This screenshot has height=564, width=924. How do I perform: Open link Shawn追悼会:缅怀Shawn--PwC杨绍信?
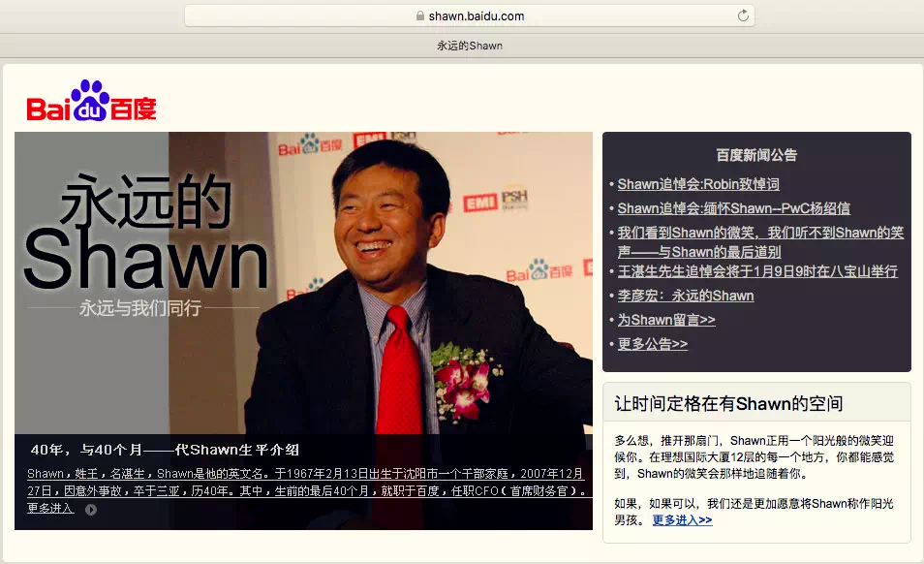pos(733,208)
